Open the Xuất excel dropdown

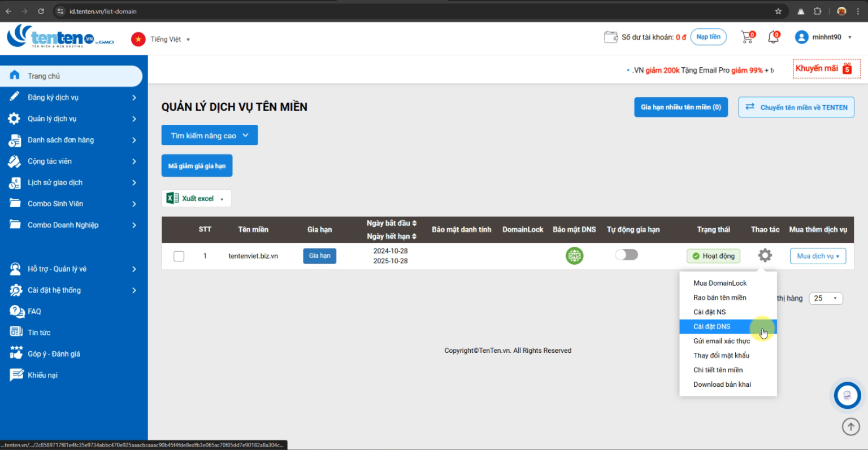[x=197, y=199]
